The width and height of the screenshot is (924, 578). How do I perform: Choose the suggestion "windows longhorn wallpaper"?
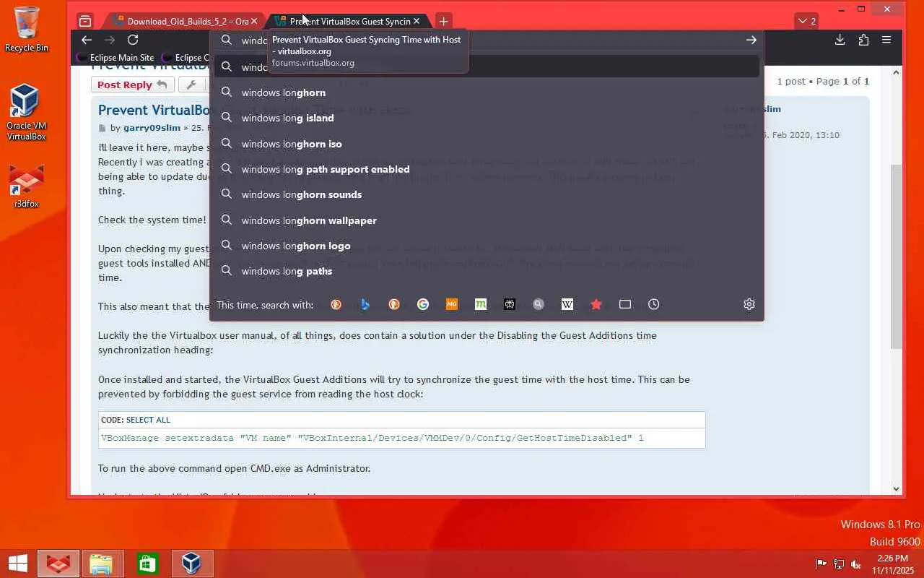click(487, 220)
